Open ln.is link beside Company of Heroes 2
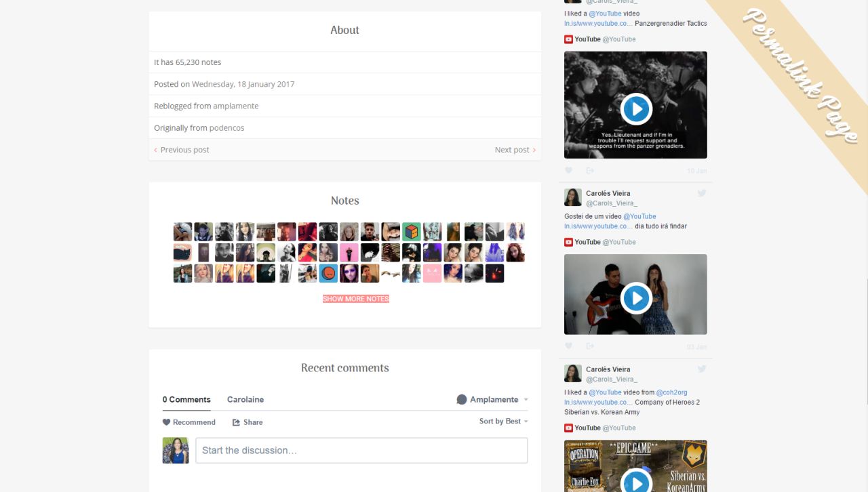Viewport: 868px width, 492px height. [598, 403]
